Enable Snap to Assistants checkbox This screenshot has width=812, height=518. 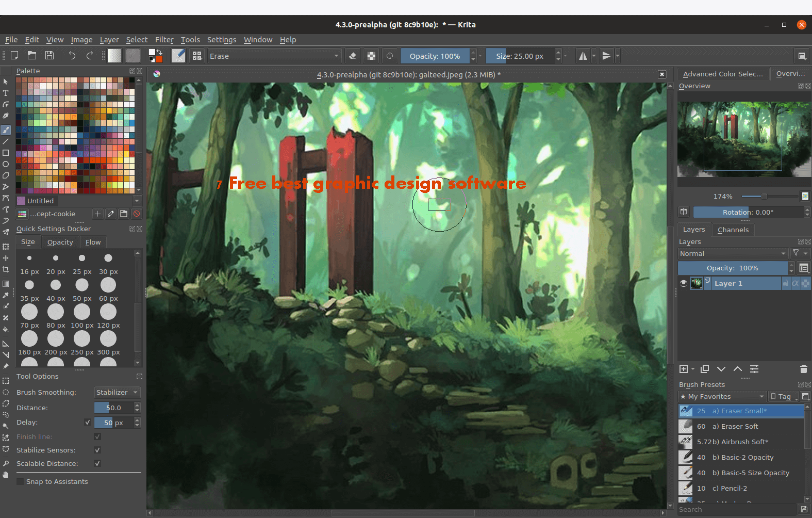21,481
